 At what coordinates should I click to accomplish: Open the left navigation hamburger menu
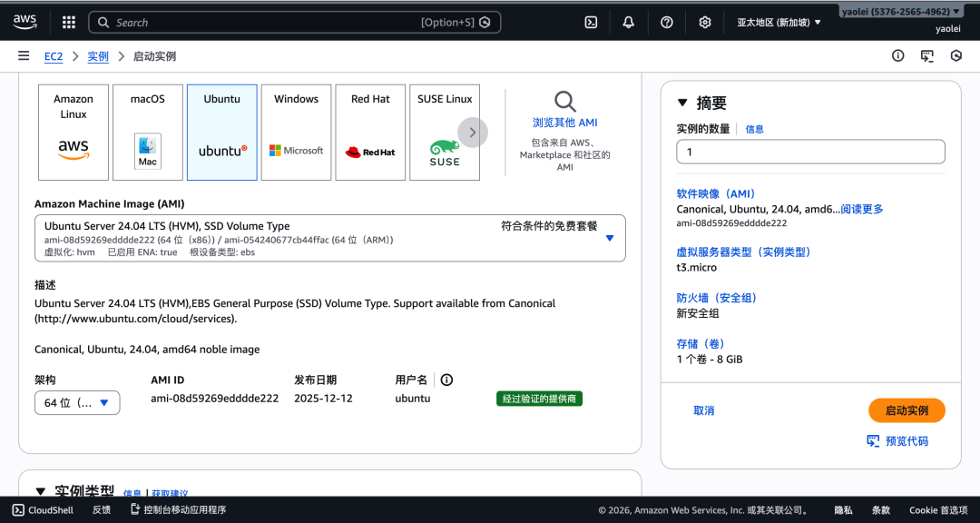pos(24,54)
